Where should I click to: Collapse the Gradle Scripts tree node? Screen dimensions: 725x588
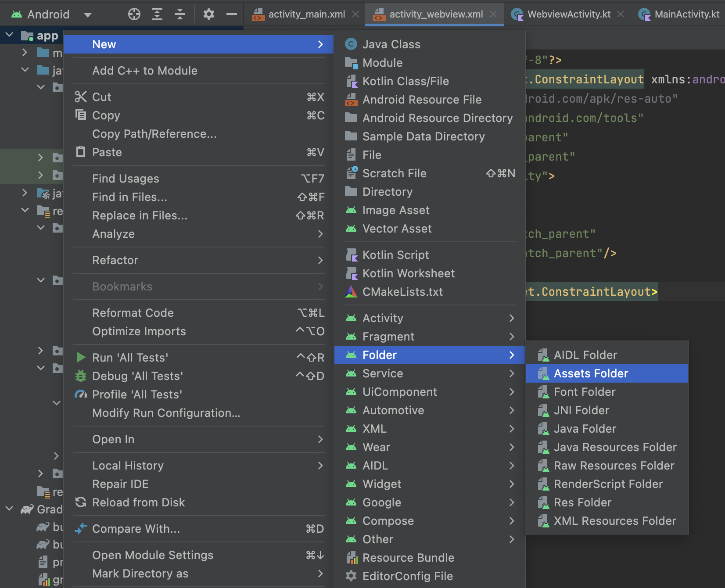tap(10, 509)
